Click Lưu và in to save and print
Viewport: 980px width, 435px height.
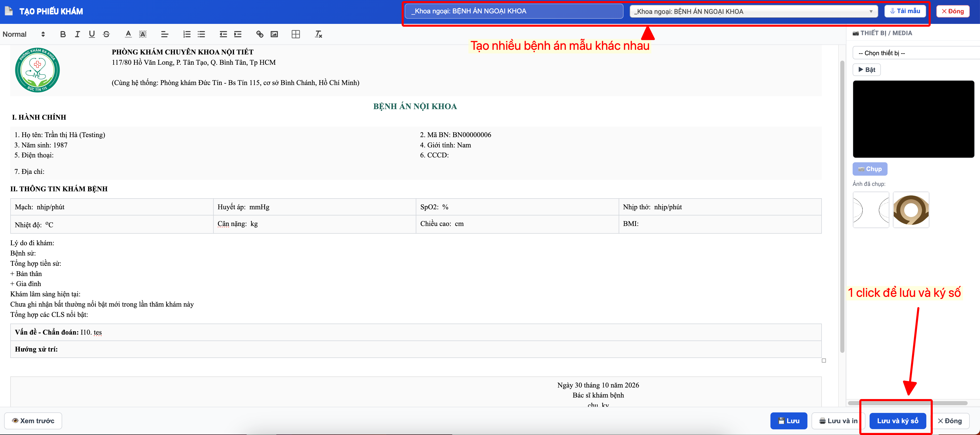tap(838, 421)
